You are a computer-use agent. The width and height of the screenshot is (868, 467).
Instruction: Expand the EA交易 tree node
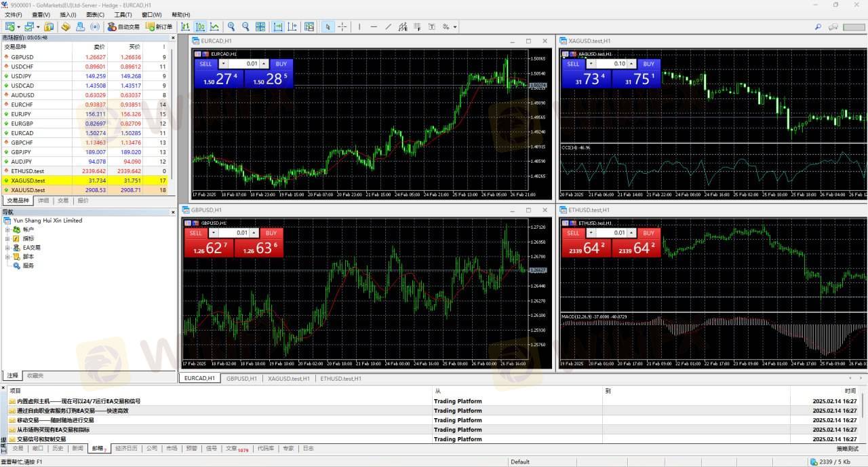[7, 248]
